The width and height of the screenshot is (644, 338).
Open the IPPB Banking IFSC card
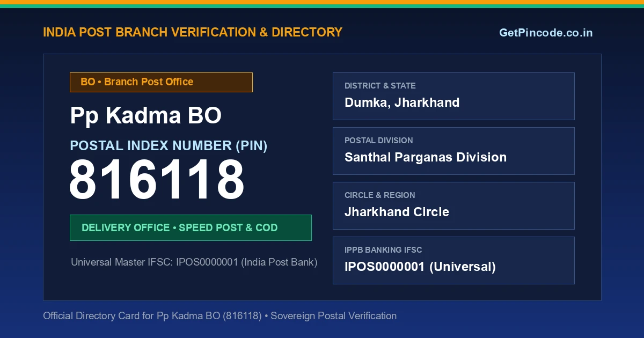pos(453,260)
